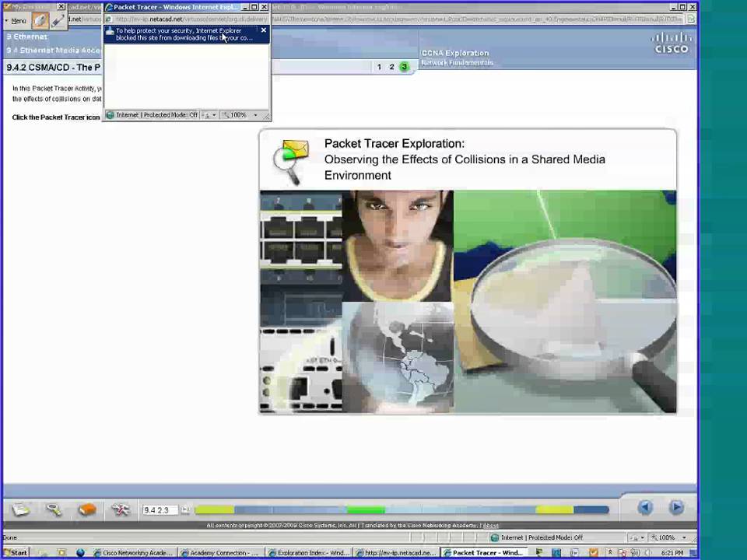Open the About link in footer

pyautogui.click(x=491, y=526)
